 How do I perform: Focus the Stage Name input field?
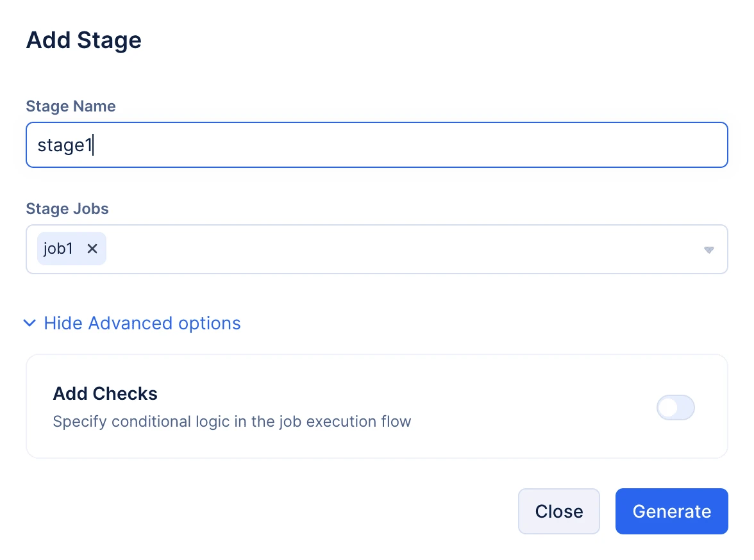click(377, 145)
